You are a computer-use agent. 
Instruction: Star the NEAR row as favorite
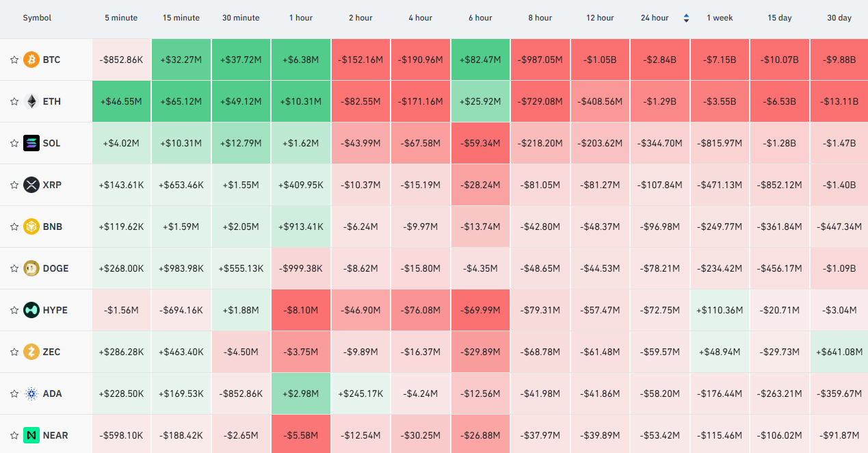14,435
